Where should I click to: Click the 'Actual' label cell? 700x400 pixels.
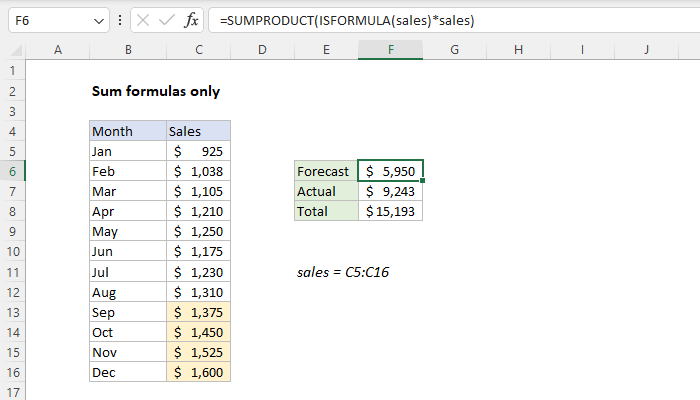326,192
